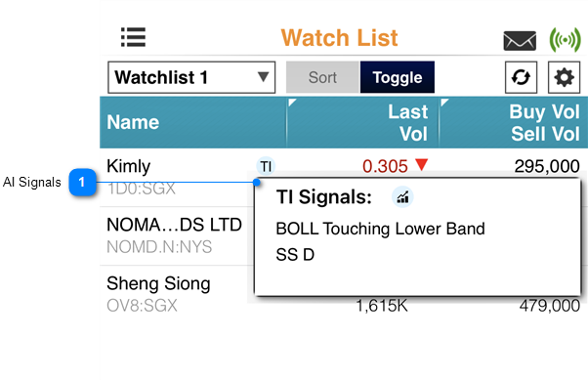The height and width of the screenshot is (380, 588).
Task: Click the TI badge next to Kimly
Action: [x=266, y=166]
